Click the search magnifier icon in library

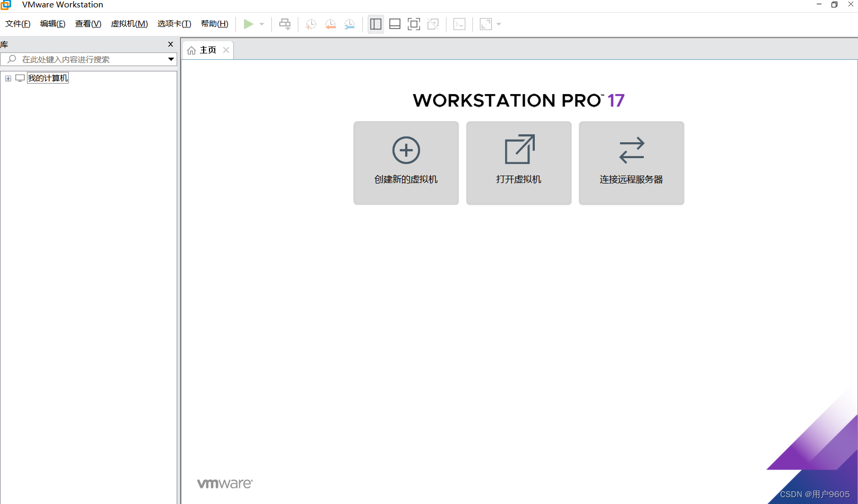tap(12, 59)
